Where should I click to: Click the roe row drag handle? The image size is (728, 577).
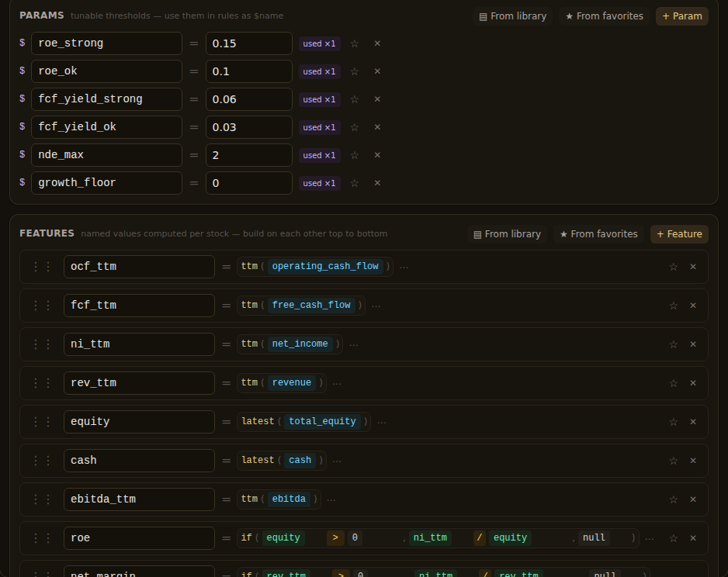(x=42, y=538)
